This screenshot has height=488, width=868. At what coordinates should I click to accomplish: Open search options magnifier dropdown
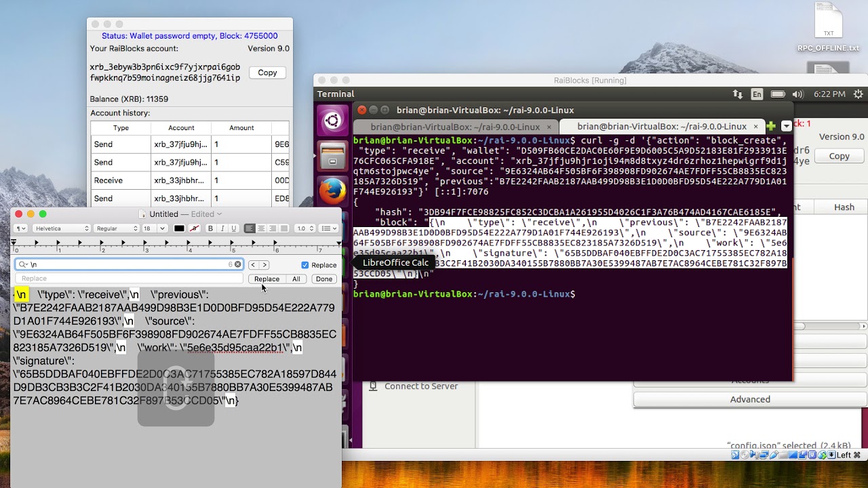click(x=23, y=265)
